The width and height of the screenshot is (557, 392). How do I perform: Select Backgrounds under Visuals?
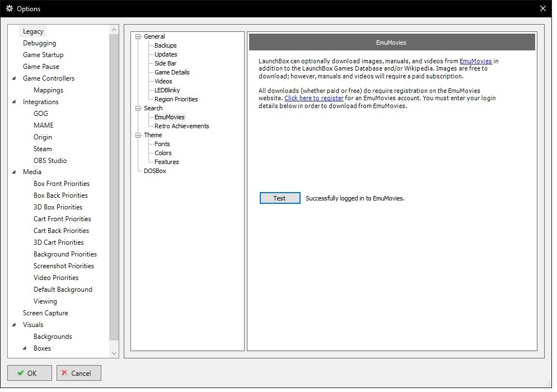[53, 336]
